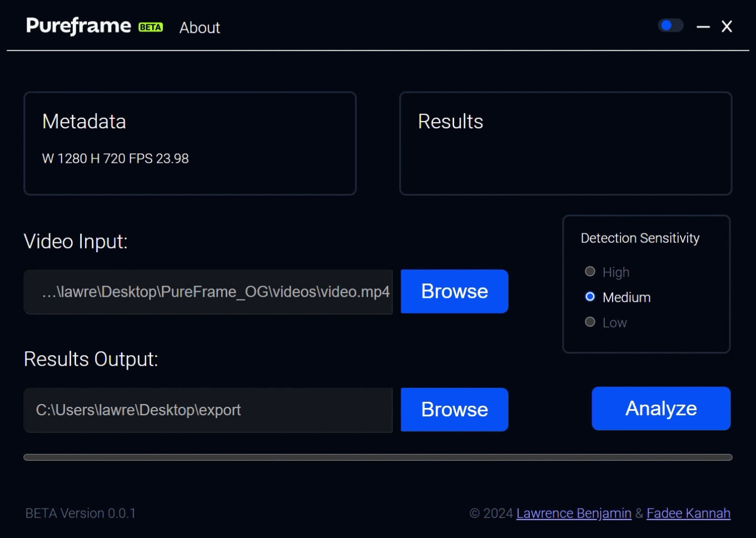The width and height of the screenshot is (756, 538).
Task: Browse for a video input file
Action: (454, 291)
